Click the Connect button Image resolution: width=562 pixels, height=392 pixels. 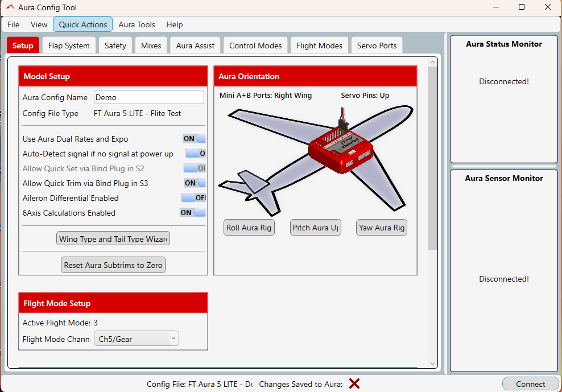click(530, 384)
